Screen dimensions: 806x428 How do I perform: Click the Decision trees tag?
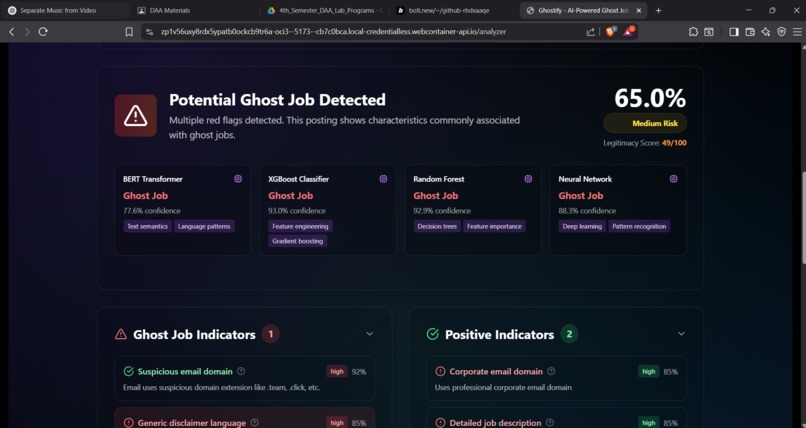pos(437,226)
